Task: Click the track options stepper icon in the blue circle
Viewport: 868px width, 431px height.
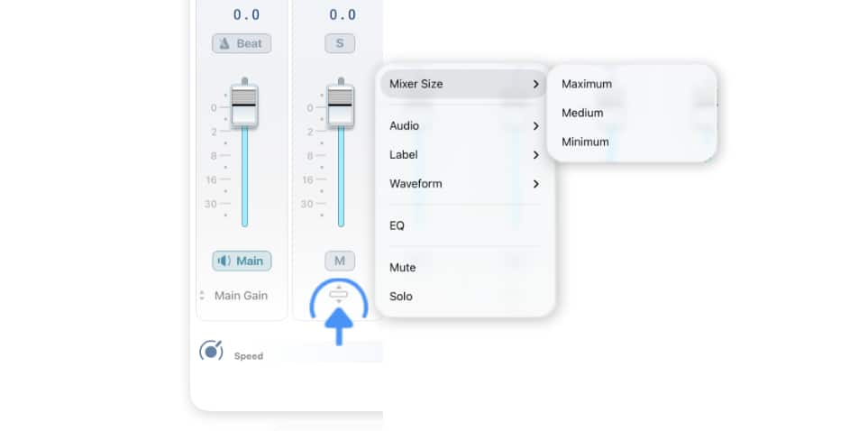Action: pyautogui.click(x=339, y=294)
